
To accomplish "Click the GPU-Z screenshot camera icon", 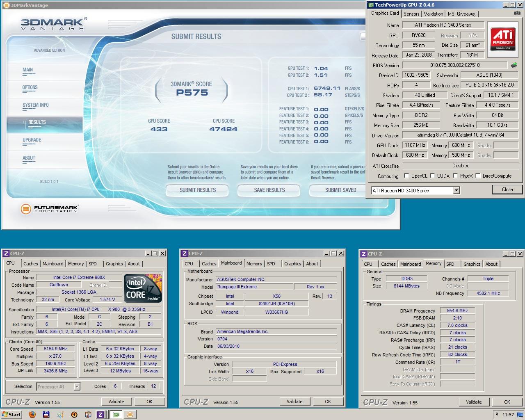I will point(517,13).
